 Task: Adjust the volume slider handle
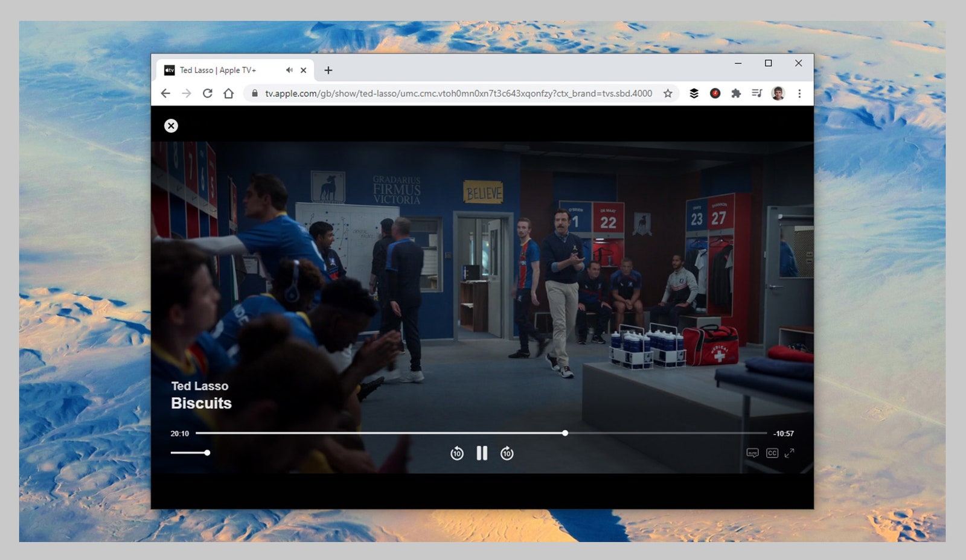pyautogui.click(x=207, y=453)
